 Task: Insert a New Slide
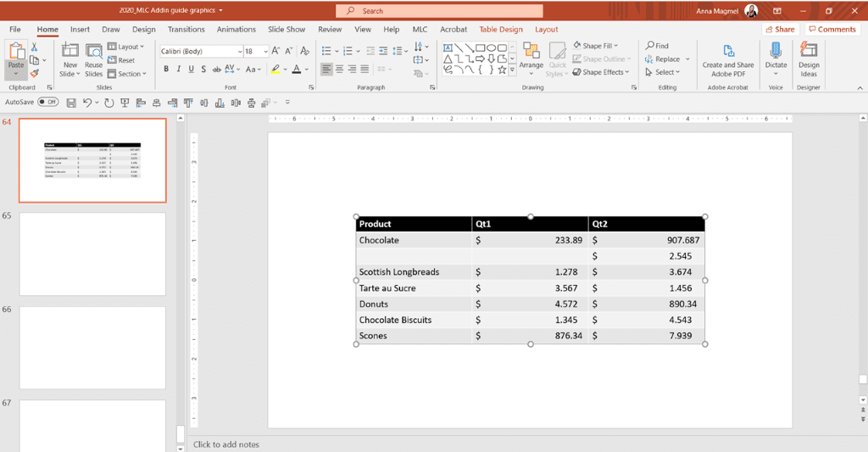point(70,60)
